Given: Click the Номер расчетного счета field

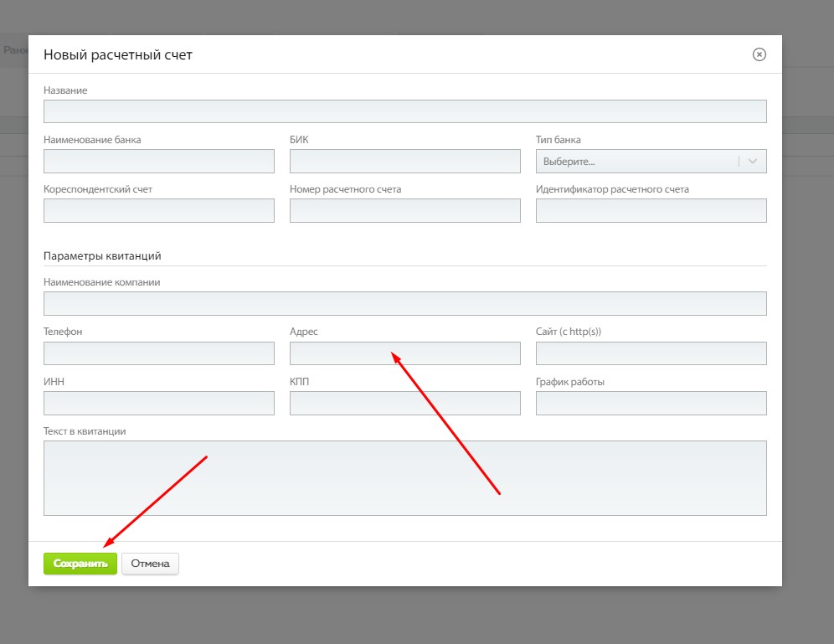Looking at the screenshot, I should [x=404, y=210].
